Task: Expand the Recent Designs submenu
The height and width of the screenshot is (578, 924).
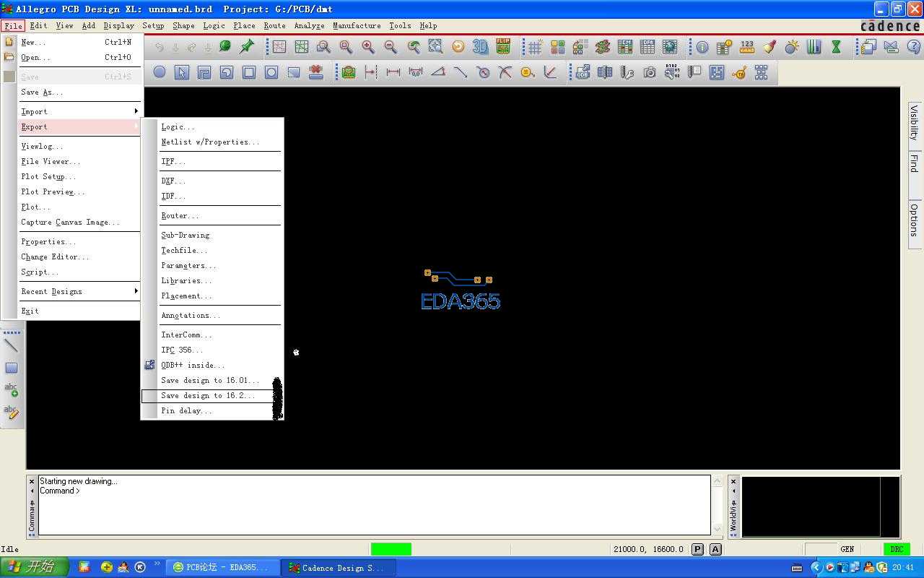Action: (79, 291)
